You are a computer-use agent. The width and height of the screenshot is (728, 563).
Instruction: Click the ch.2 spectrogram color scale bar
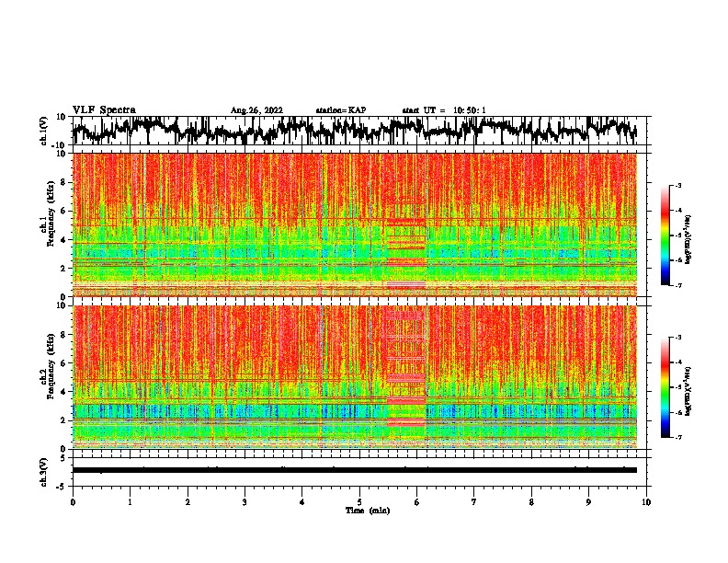point(665,387)
